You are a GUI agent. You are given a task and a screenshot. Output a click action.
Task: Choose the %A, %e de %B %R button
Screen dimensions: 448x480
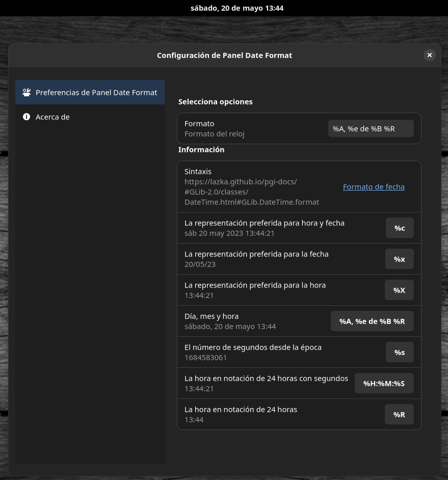pyautogui.click(x=372, y=322)
